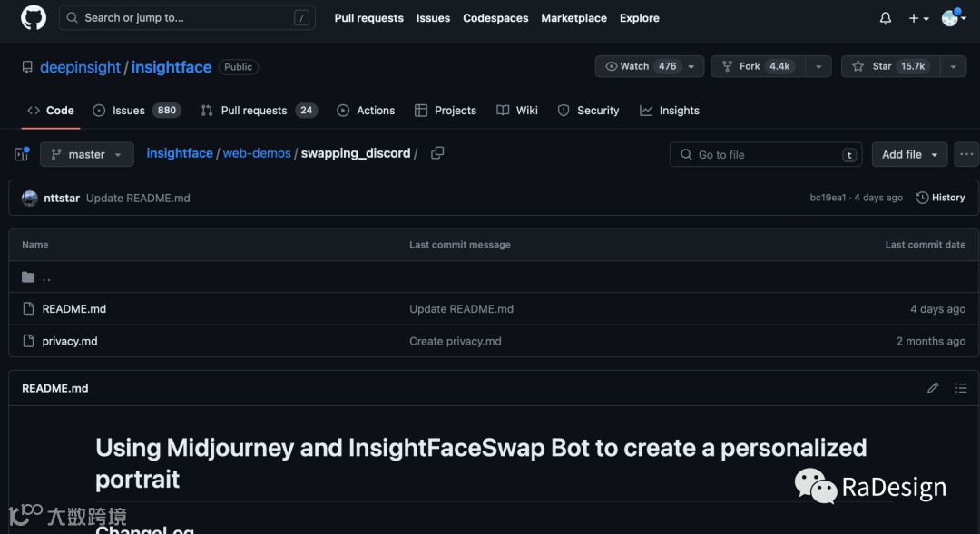Image resolution: width=980 pixels, height=534 pixels.
Task: Click the nttstar commit author avatar
Action: point(30,198)
